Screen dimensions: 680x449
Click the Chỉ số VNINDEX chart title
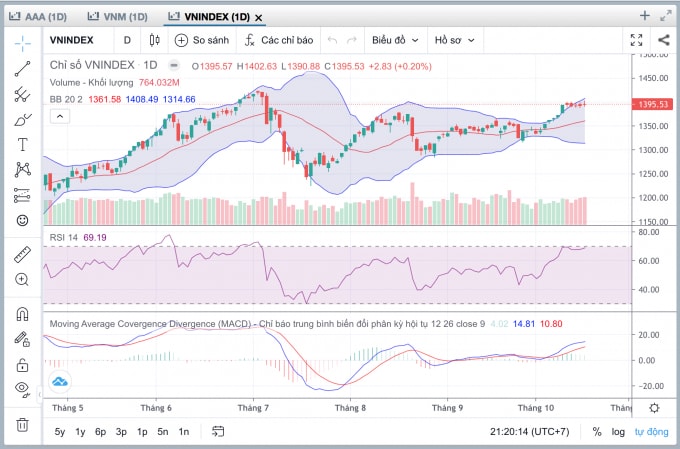click(x=103, y=65)
